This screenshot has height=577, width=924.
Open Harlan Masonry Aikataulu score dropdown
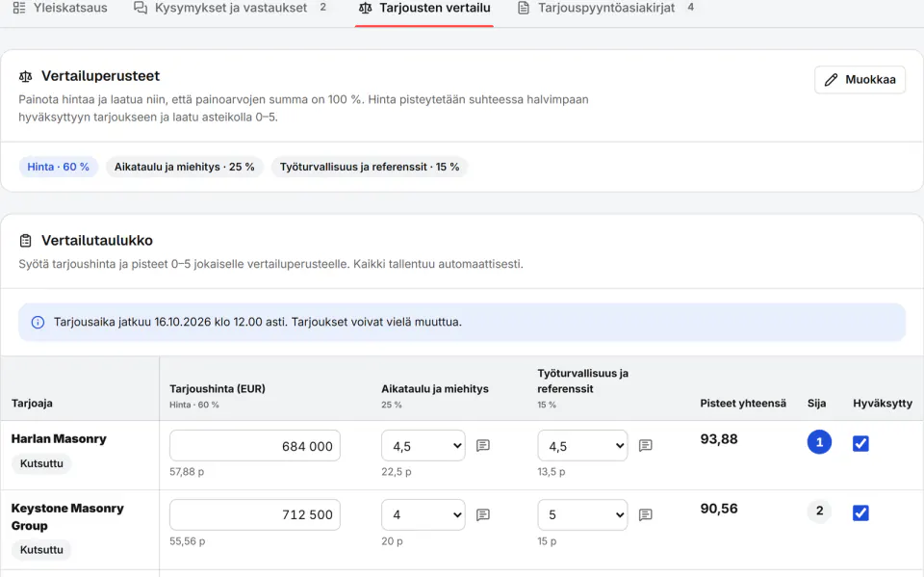pyautogui.click(x=423, y=446)
